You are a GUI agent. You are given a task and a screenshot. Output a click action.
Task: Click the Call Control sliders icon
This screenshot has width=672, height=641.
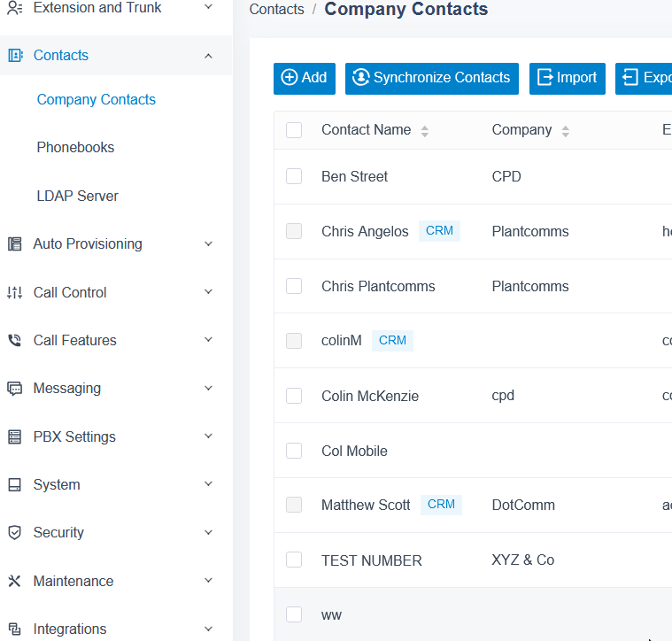point(14,292)
